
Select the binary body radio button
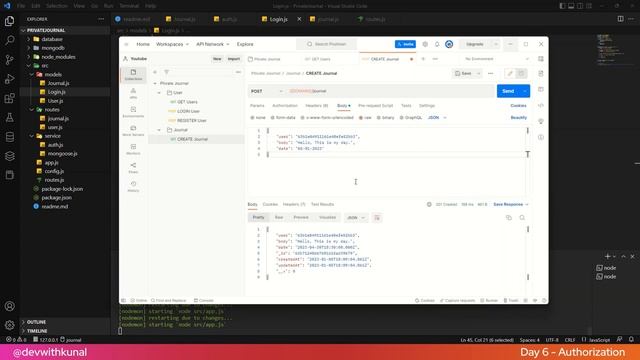click(378, 118)
